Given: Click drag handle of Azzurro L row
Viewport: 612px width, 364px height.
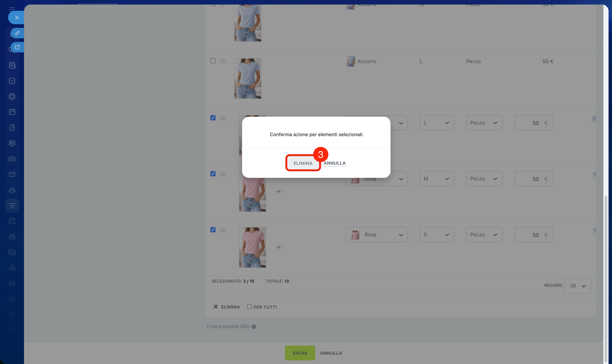Looking at the screenshot, I should click(x=223, y=61).
